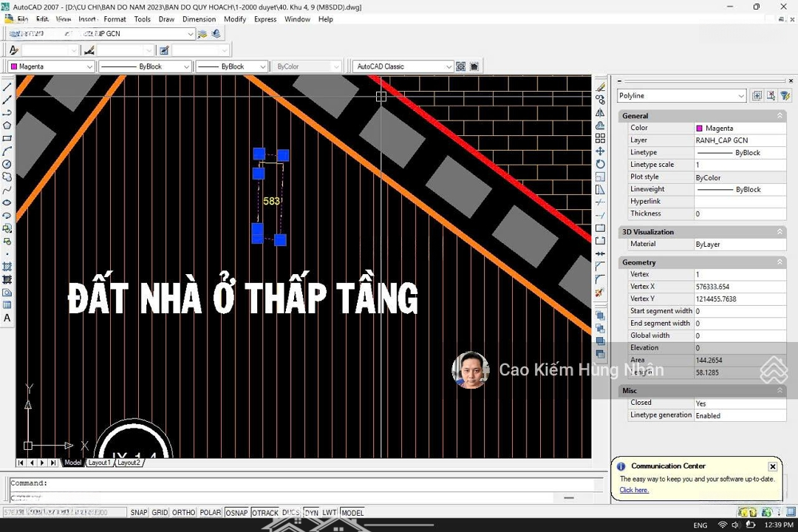The width and height of the screenshot is (798, 532).
Task: Activate the Rotate modify tool
Action: pos(600,164)
